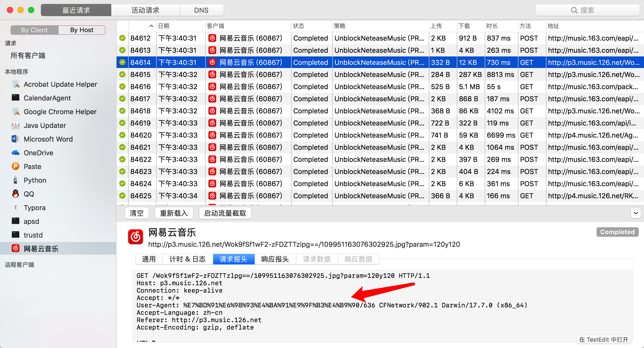Click the trustd process icon
The height and width of the screenshot is (348, 644).
pyautogui.click(x=16, y=235)
